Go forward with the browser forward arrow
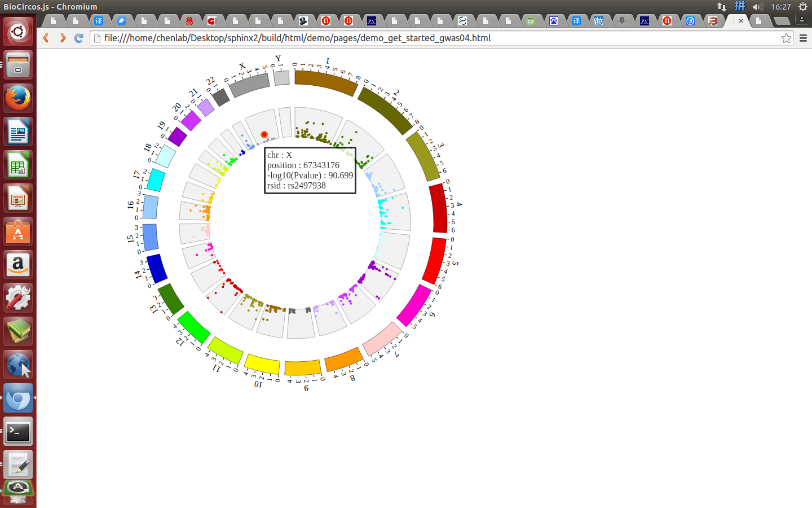Viewport: 812px width, 508px height. point(63,38)
